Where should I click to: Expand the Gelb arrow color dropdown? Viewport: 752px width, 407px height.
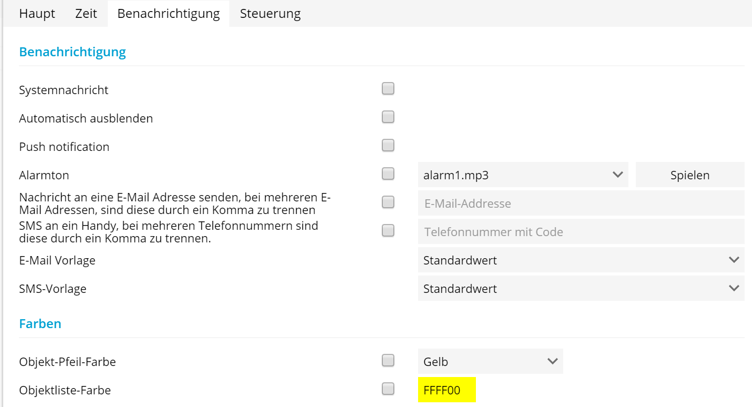click(x=490, y=361)
